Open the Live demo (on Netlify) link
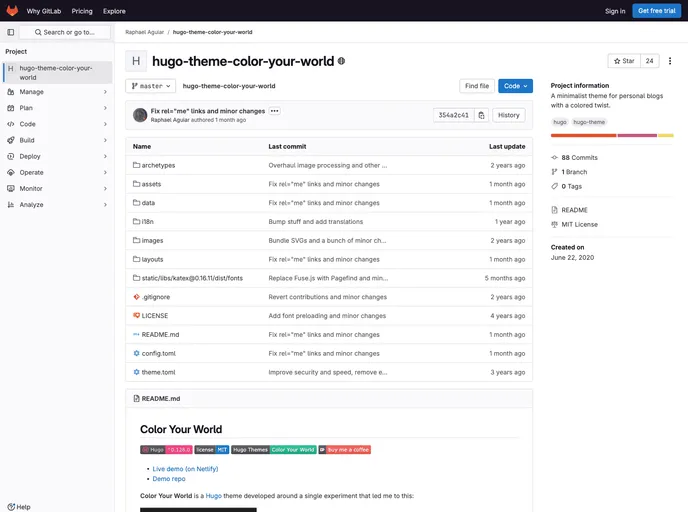 tap(185, 469)
